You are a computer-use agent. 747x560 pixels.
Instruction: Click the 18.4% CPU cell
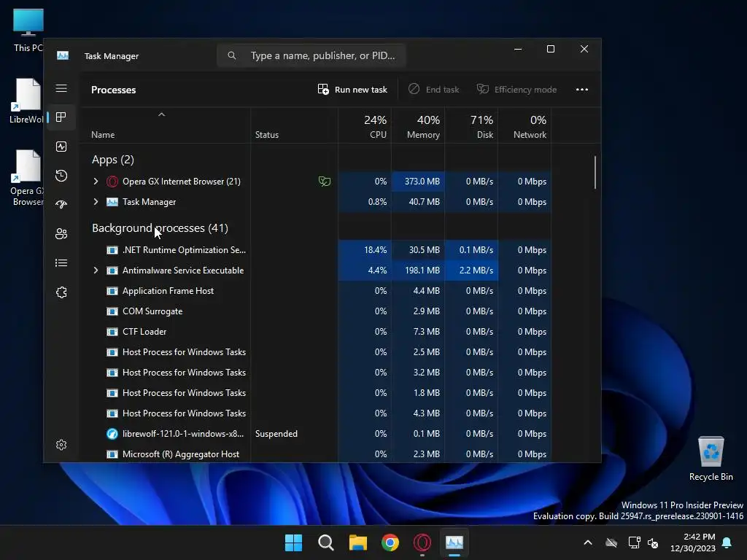[x=365, y=250]
